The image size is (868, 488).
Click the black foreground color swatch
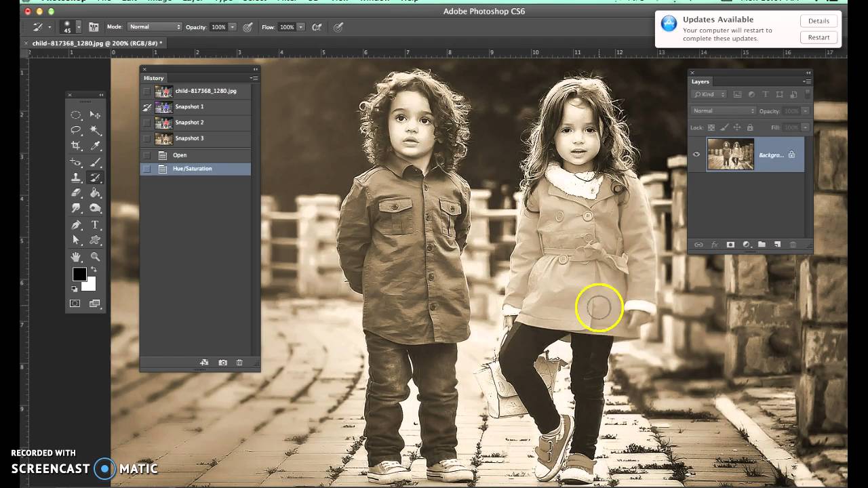tap(79, 274)
